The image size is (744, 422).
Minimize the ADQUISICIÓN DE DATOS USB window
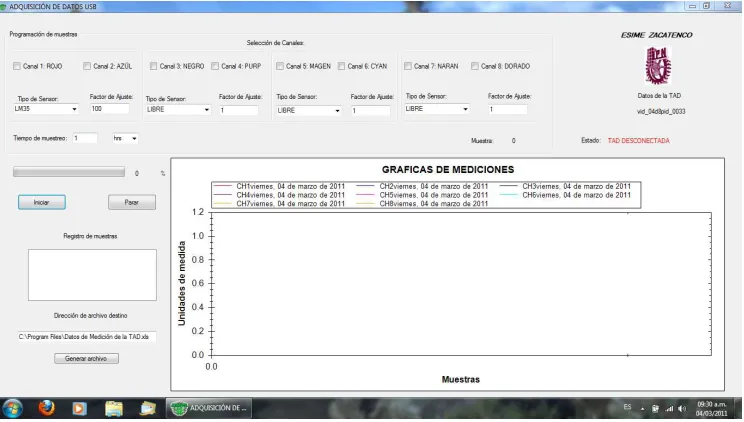coord(693,6)
